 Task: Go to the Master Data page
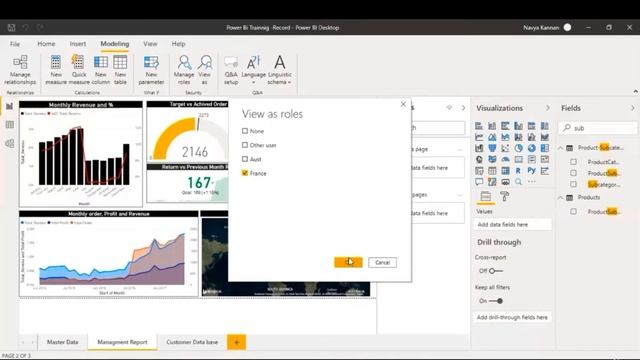pyautogui.click(x=62, y=342)
